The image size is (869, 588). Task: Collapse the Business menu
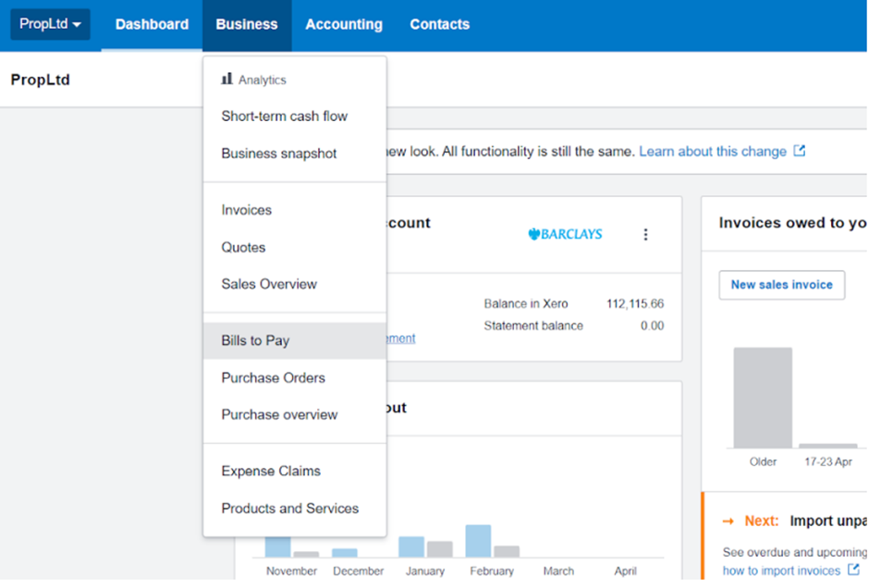[247, 25]
